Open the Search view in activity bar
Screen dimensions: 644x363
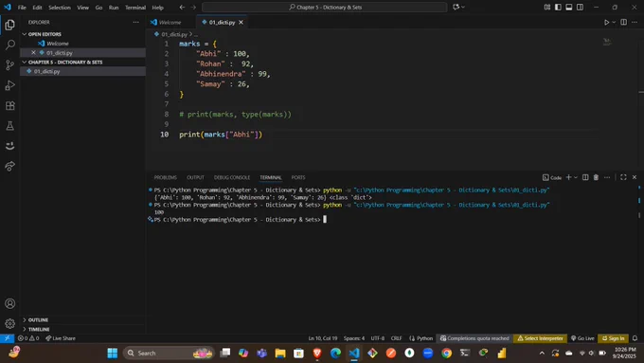click(9, 45)
